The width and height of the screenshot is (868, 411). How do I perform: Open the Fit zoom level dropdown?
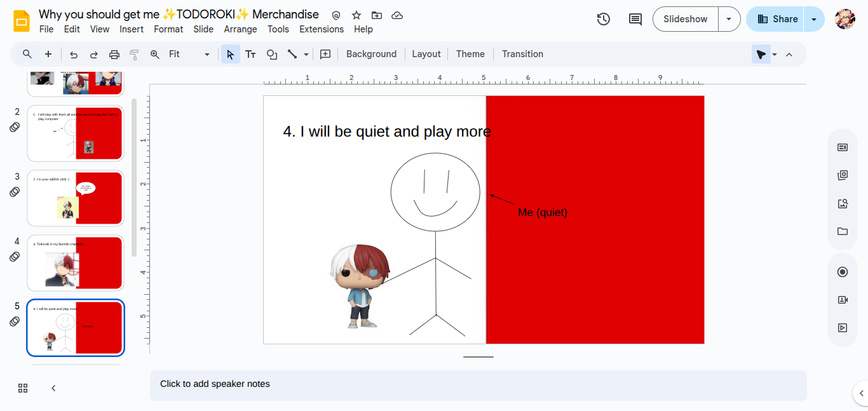click(189, 54)
